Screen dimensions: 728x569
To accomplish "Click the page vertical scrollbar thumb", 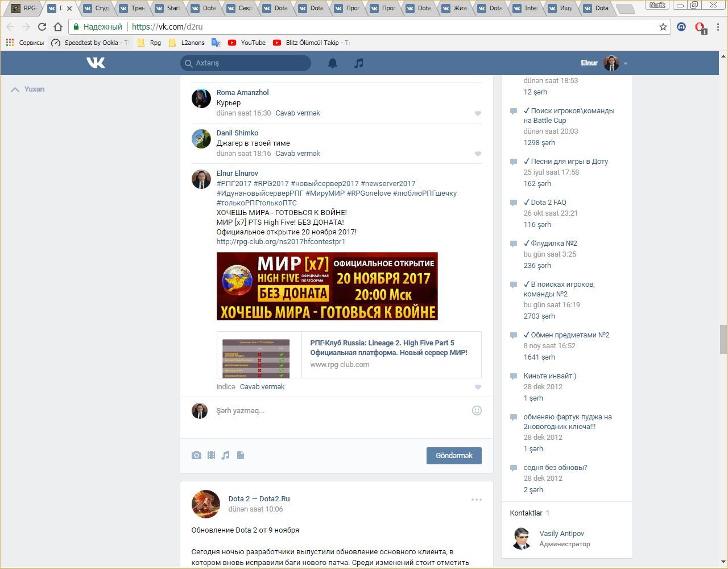I will click(x=723, y=339).
